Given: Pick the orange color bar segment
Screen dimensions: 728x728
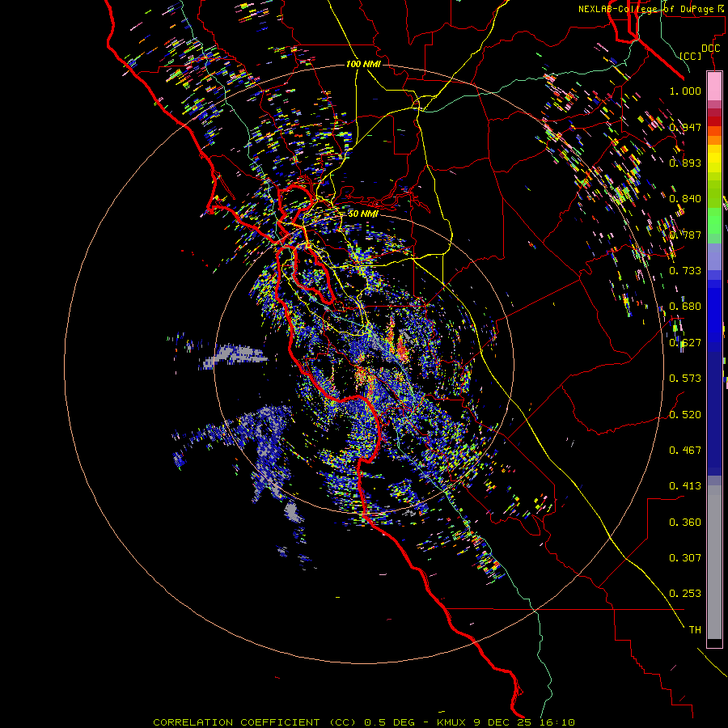Looking at the screenshot, I should pyautogui.click(x=714, y=140).
